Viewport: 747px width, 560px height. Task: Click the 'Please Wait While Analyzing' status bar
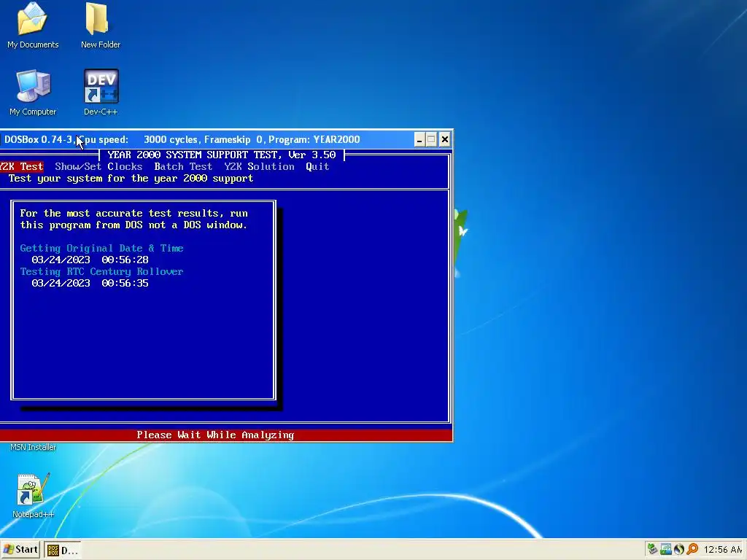(x=226, y=435)
